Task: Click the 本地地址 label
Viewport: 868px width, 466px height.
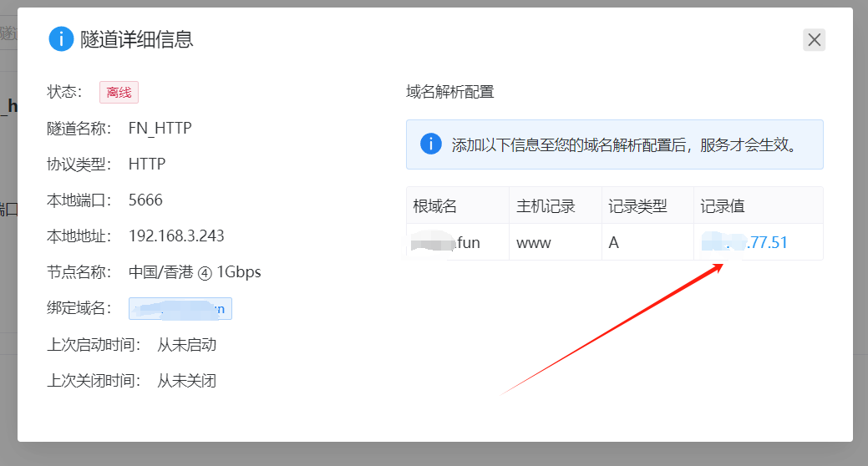Action: coord(79,236)
